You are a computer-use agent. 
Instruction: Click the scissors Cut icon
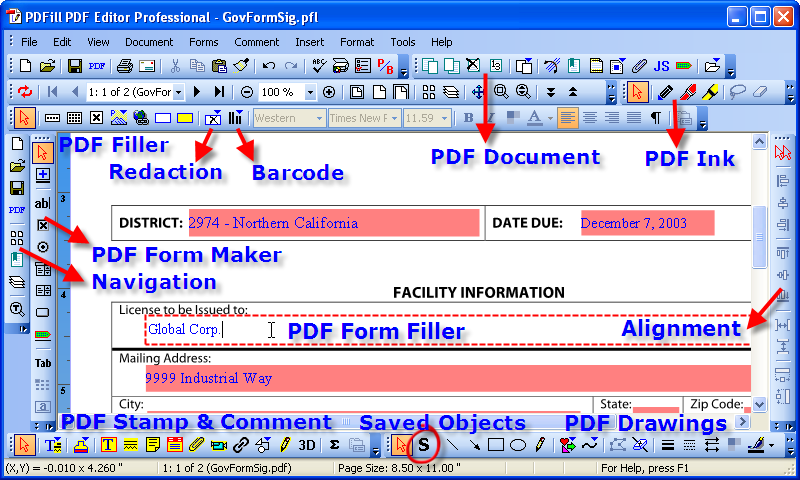(x=175, y=66)
